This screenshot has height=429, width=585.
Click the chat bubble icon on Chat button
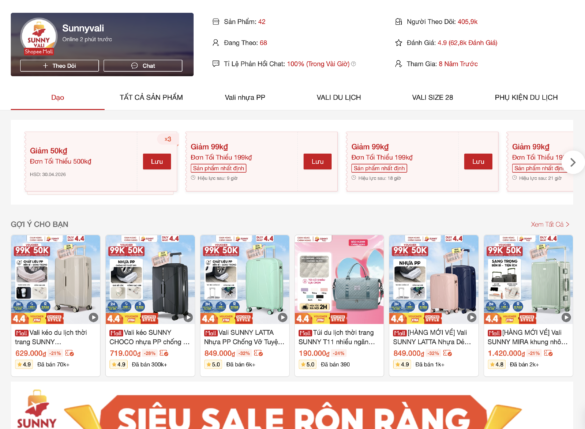135,66
